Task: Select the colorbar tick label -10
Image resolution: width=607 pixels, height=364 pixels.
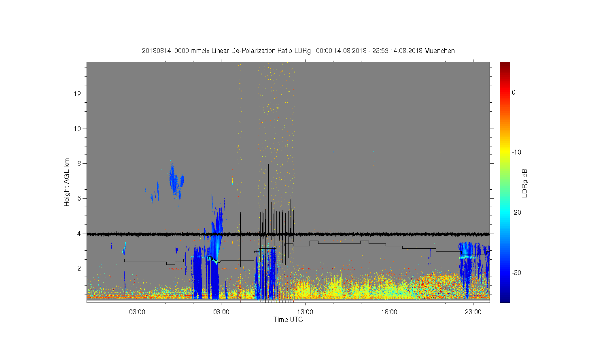Action: click(x=516, y=152)
